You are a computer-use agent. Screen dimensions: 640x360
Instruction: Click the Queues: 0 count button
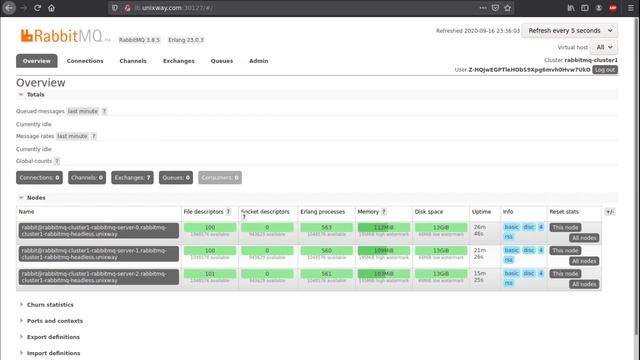point(176,178)
